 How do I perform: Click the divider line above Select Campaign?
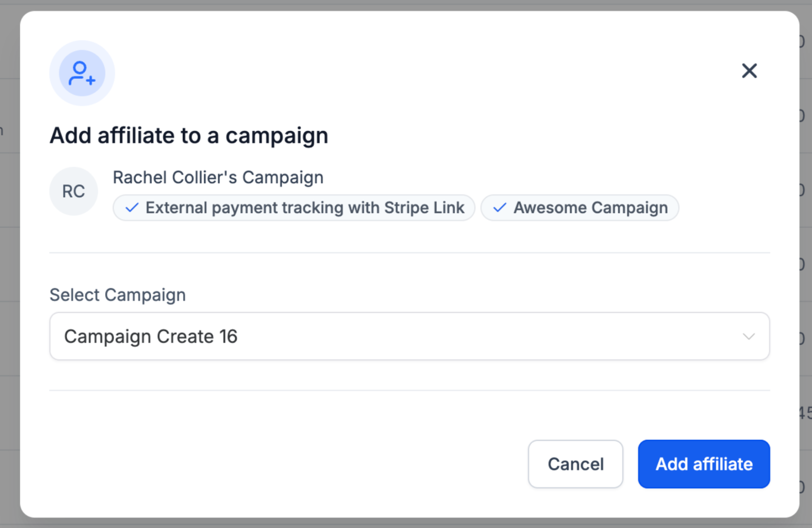[x=409, y=253]
